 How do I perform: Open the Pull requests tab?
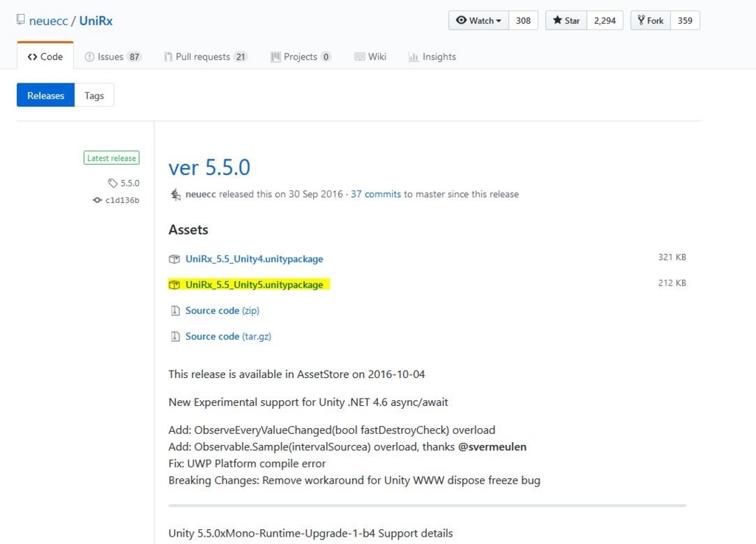click(x=205, y=56)
